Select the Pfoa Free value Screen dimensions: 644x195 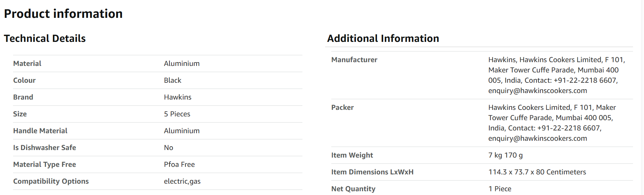point(179,164)
